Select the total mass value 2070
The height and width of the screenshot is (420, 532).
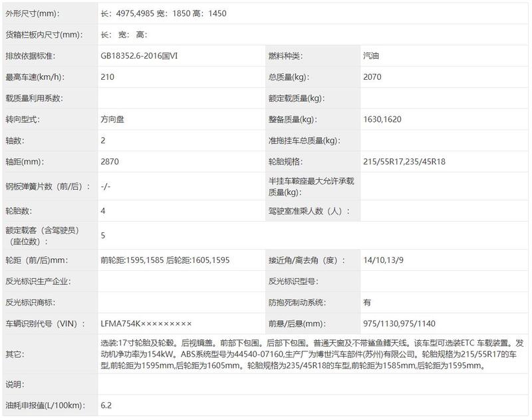(x=372, y=77)
